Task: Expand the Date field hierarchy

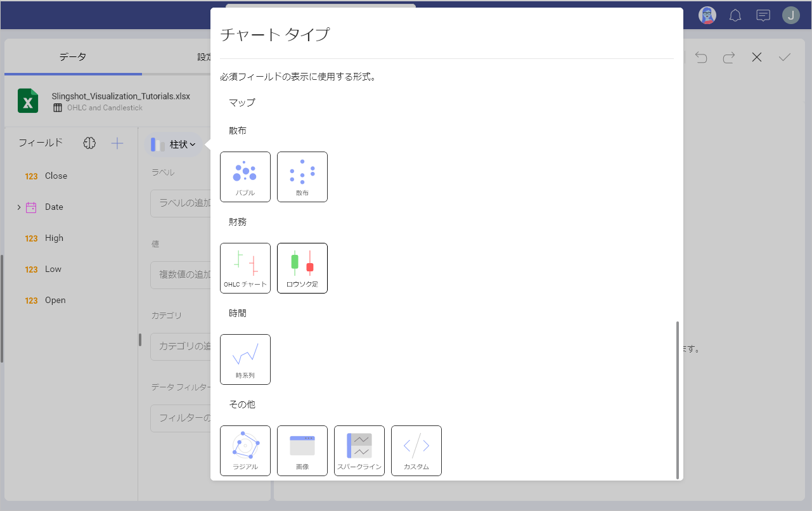Action: tap(19, 207)
